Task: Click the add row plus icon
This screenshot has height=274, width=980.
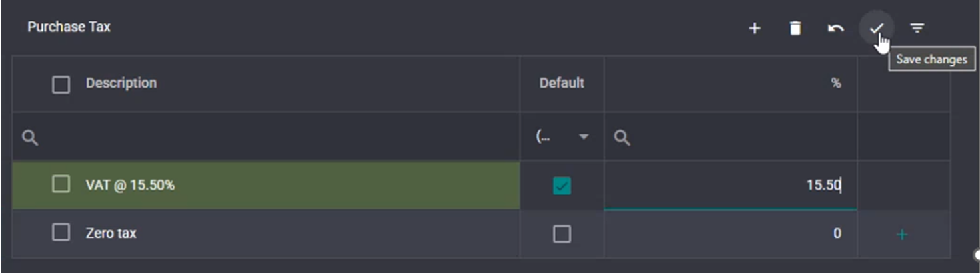Action: pyautogui.click(x=754, y=28)
